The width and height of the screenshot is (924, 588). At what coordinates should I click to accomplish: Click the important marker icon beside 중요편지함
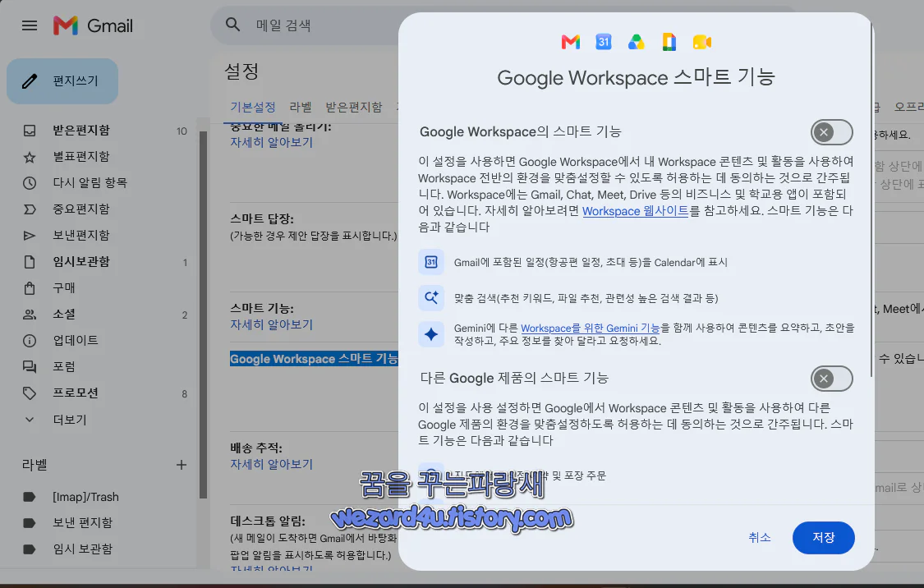[x=30, y=209]
